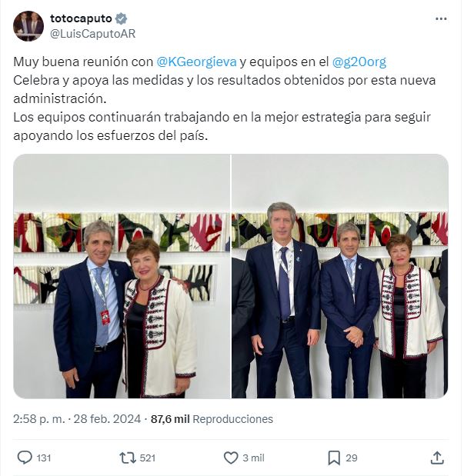Open the reply comment icon

click(x=25, y=458)
